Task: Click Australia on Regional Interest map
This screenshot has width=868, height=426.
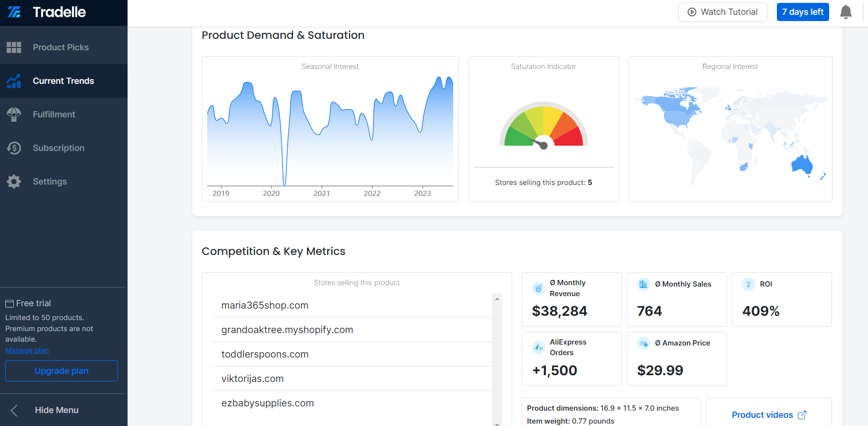Action: (802, 164)
